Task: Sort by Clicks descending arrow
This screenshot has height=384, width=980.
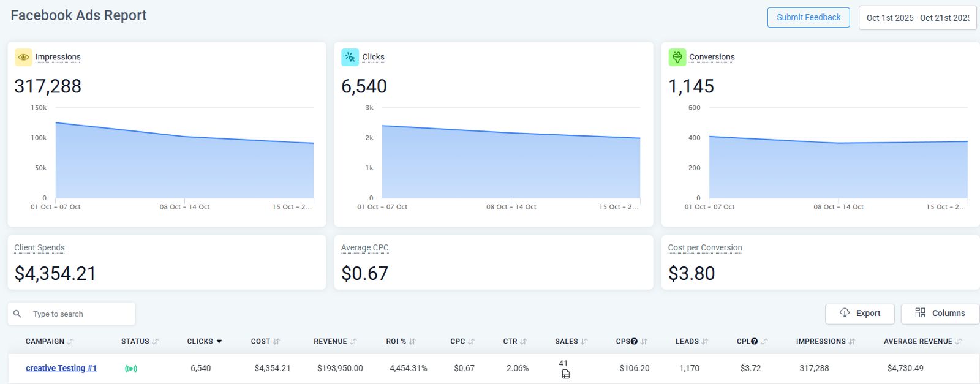Action: (x=219, y=341)
